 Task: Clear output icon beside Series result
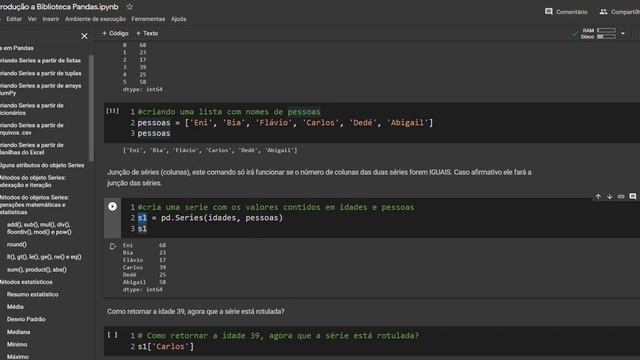113,246
